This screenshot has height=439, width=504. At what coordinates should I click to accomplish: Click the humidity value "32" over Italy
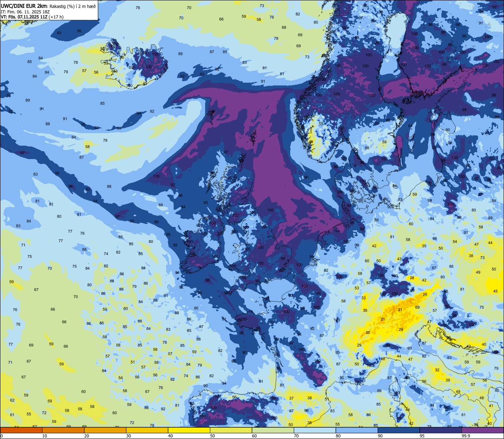point(437,370)
